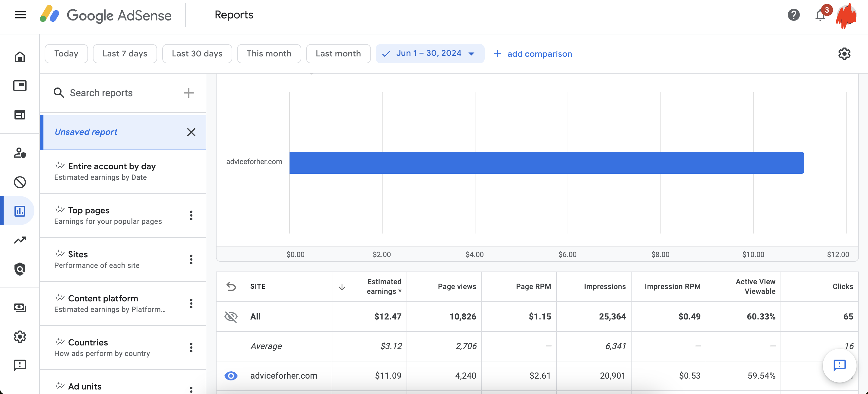Image resolution: width=868 pixels, height=394 pixels.
Task: Open the floating feedback chat button
Action: 839,365
